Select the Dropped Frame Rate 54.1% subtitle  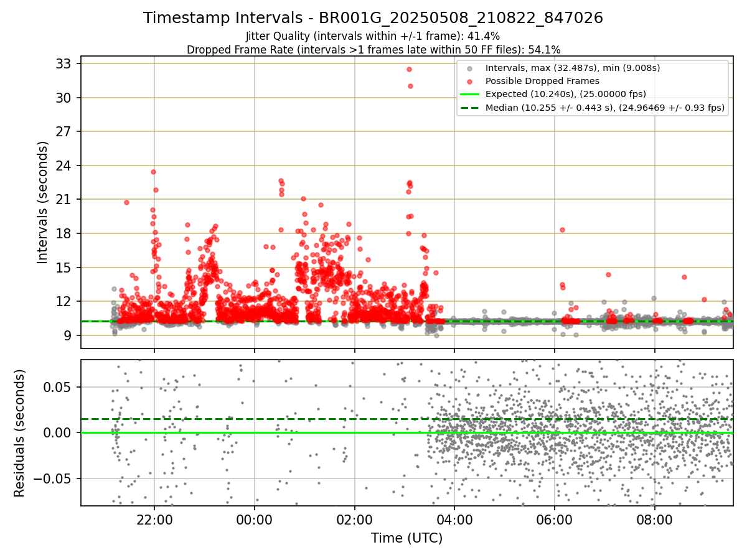[373, 50]
